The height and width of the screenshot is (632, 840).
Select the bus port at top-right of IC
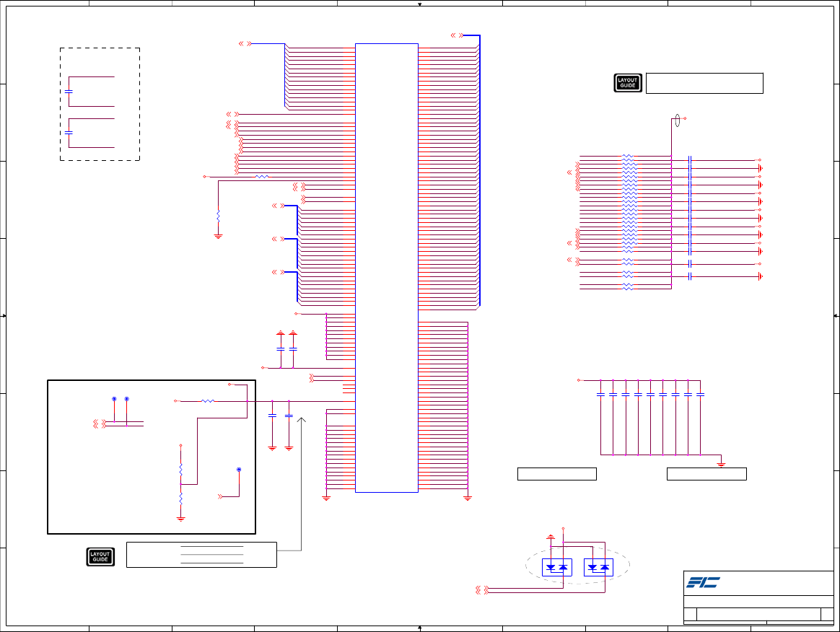457,35
